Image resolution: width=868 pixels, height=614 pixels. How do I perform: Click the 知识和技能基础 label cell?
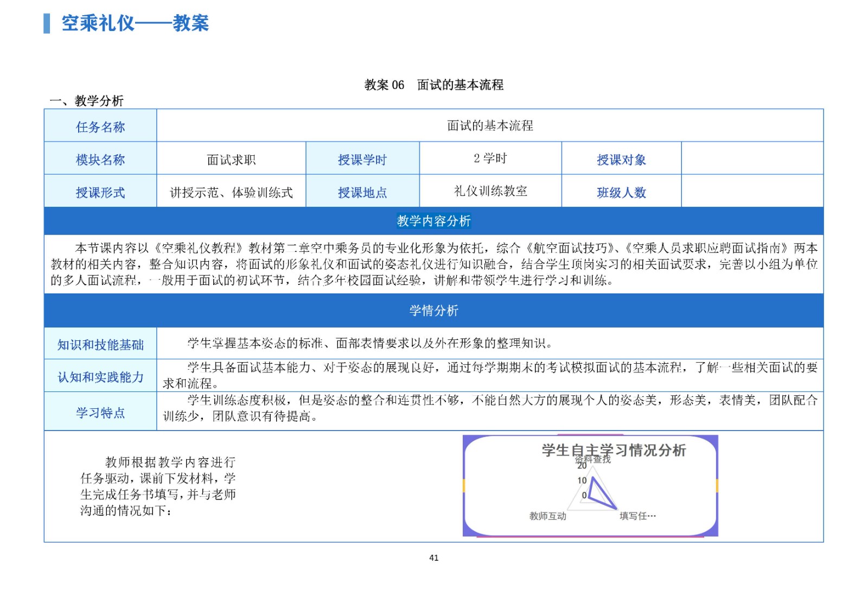pyautogui.click(x=100, y=344)
